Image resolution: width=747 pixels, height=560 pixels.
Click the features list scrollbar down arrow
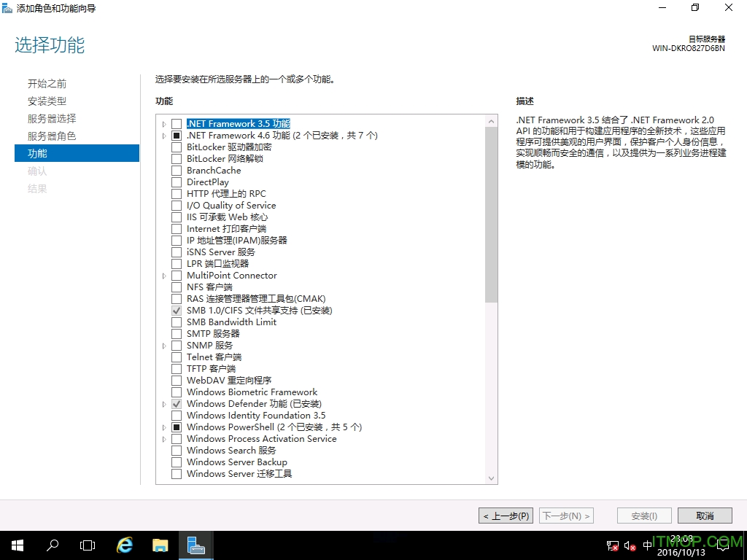(x=489, y=478)
